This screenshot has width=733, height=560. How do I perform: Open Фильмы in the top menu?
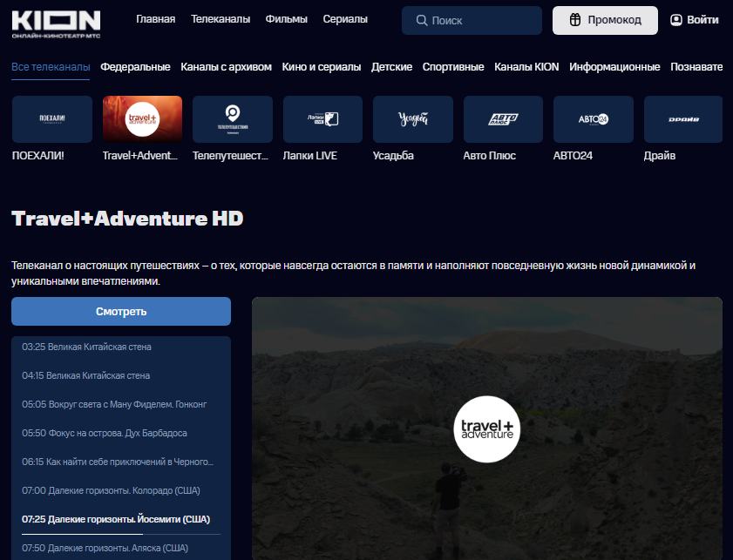pyautogui.click(x=286, y=19)
